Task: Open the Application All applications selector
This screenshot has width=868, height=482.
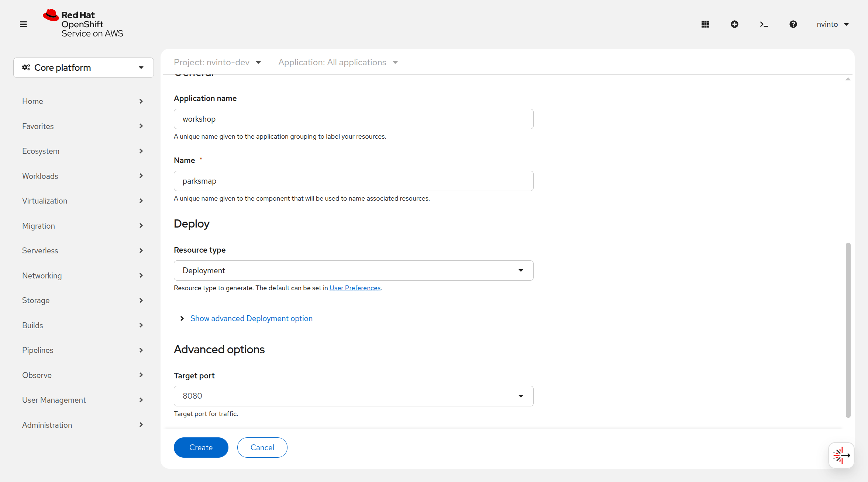Action: [338, 62]
